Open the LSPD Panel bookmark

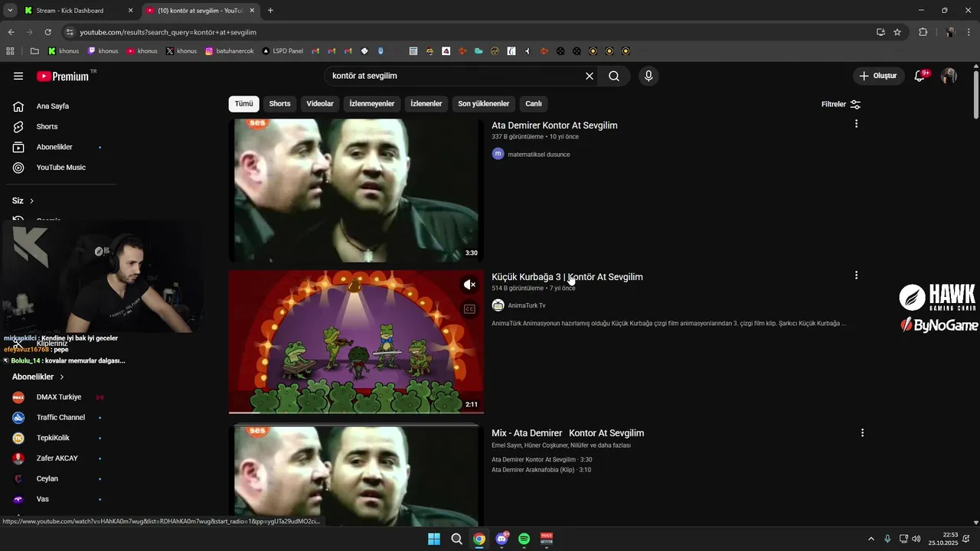[283, 51]
